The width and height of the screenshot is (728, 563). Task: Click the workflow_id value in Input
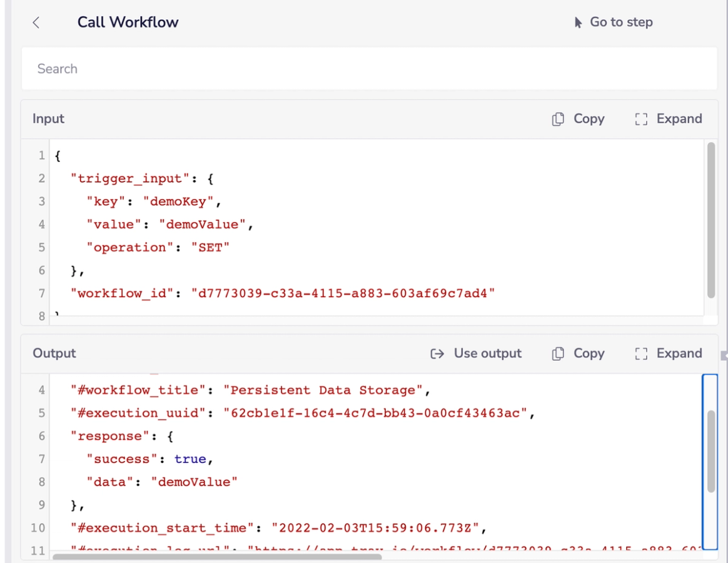pos(343,293)
